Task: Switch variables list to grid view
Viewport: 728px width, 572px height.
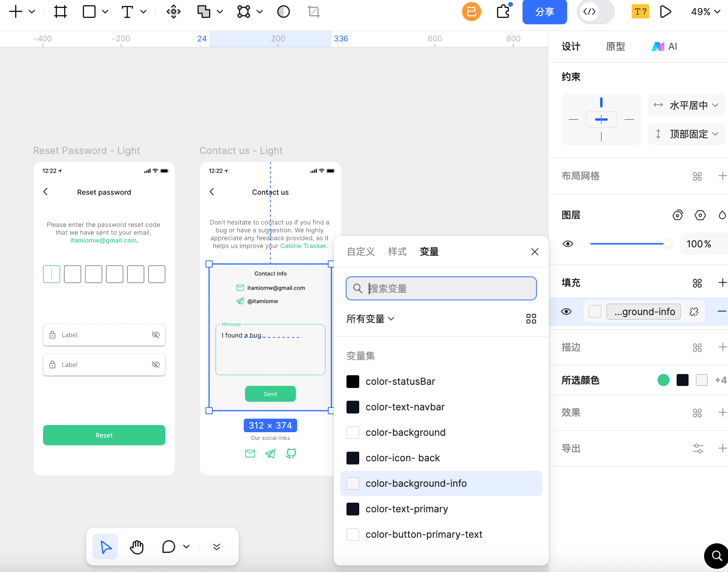Action: (x=531, y=318)
